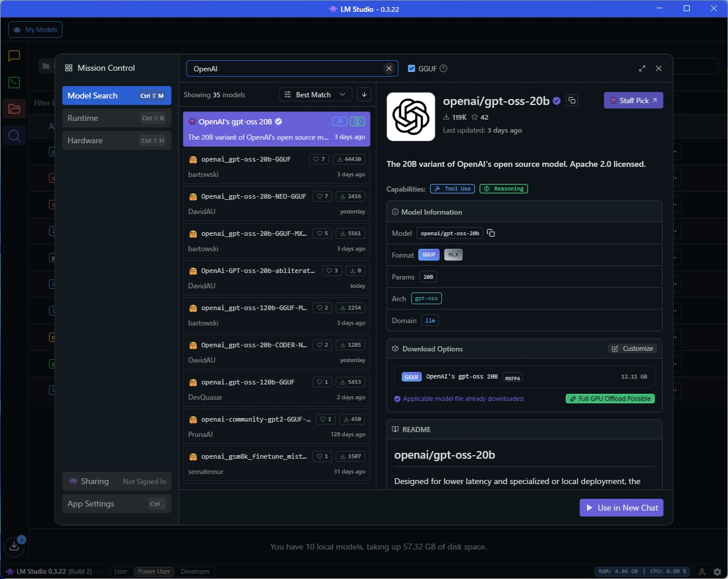Copy the openai/gpt-oss-20b title name
This screenshot has width=728, height=579.
572,100
